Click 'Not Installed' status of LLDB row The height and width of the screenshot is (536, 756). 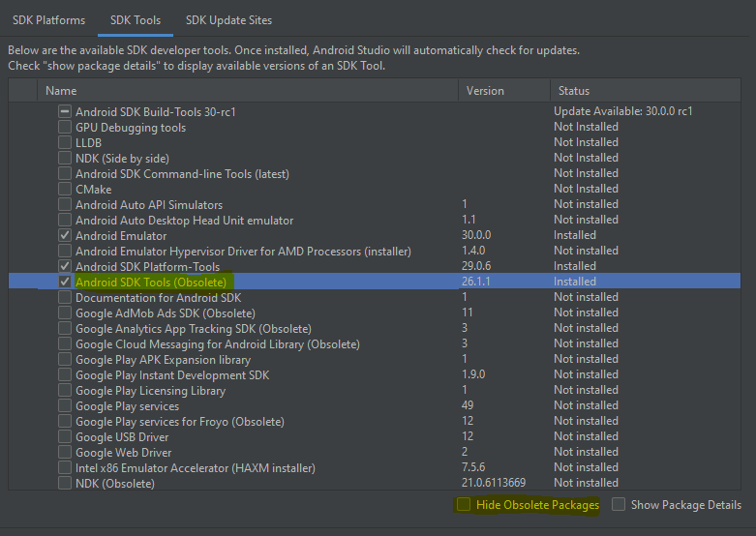(586, 142)
